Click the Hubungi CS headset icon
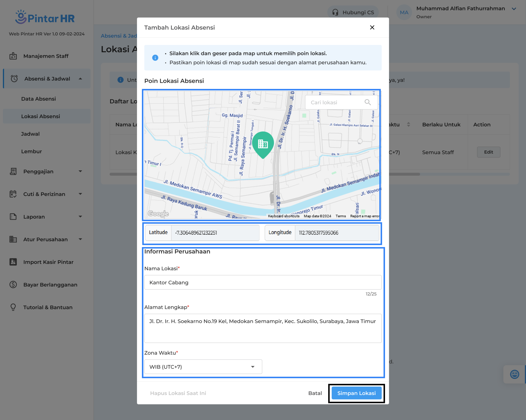Image resolution: width=526 pixels, height=420 pixels. [x=335, y=13]
